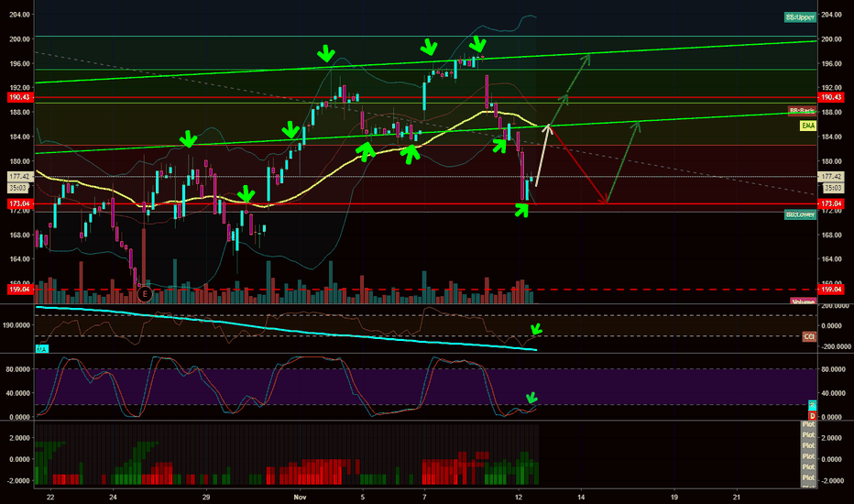Click the Nov label on time axis
The image size is (854, 504).
300,497
